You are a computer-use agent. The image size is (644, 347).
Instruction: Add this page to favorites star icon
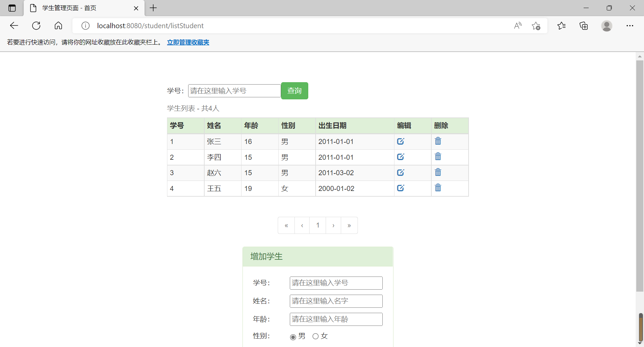click(536, 26)
